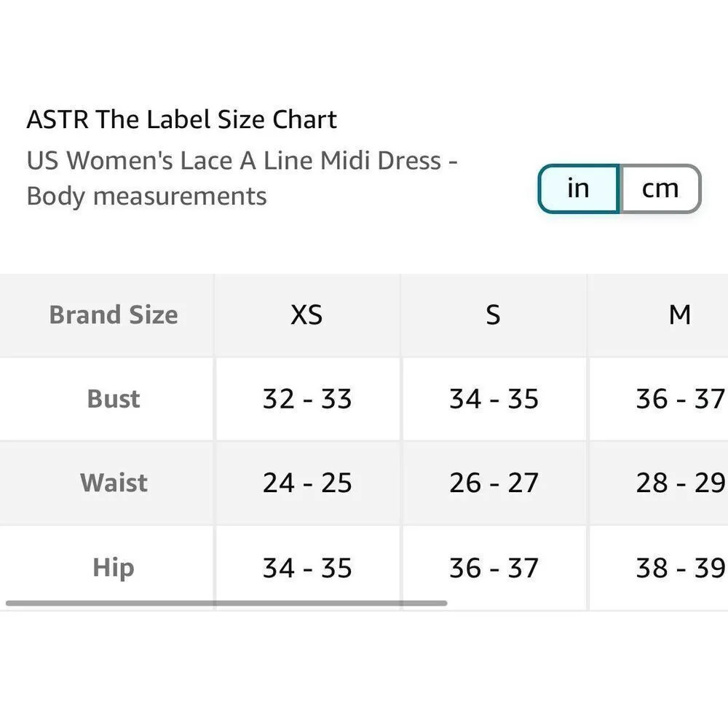The width and height of the screenshot is (728, 728).
Task: Select the 38 - 39 hip value cell
Action: pyautogui.click(x=681, y=568)
